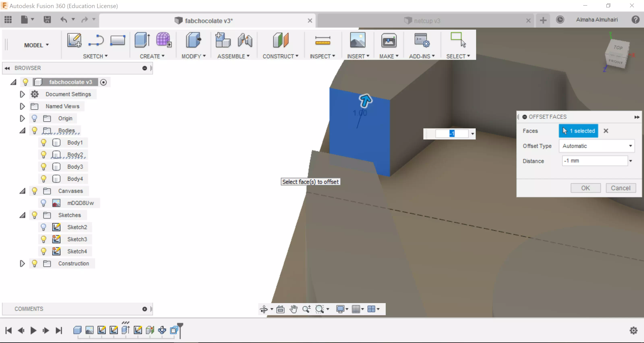
Task: Switch to the netcup v3 tab
Action: coord(427,21)
